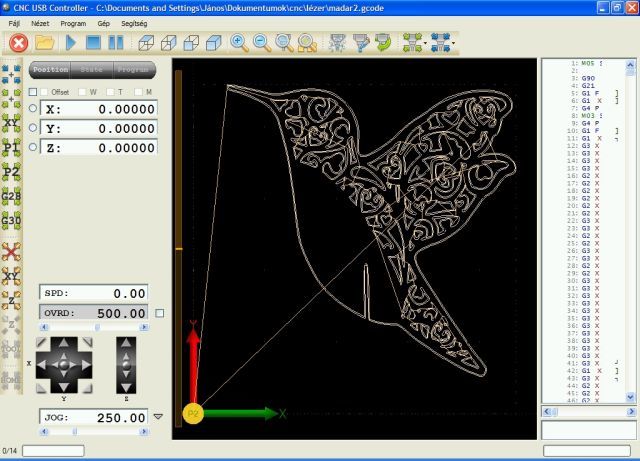Screen dimensions: 640x461
Task: Click the P1 position sidebar icon
Action: 12,148
